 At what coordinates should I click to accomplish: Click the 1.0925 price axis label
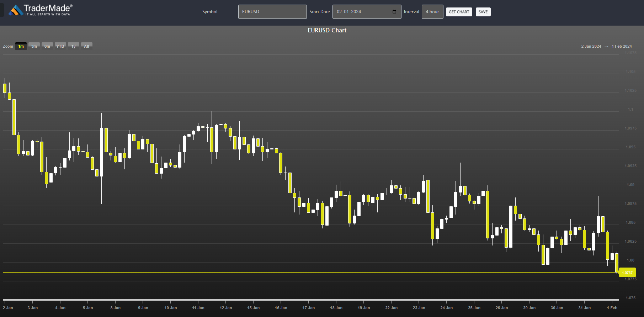click(630, 166)
